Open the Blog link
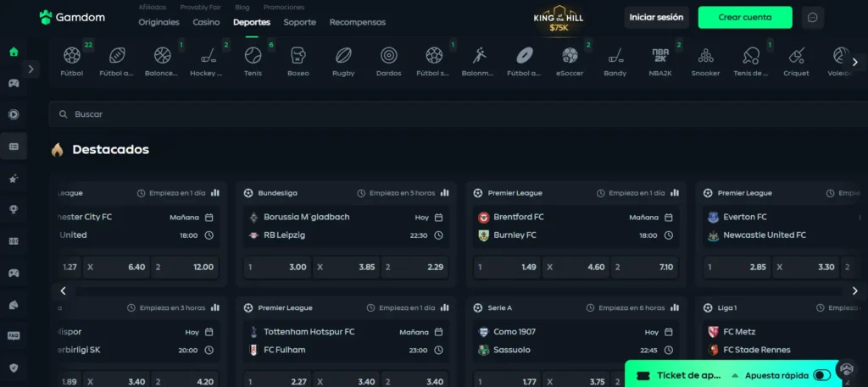The width and height of the screenshot is (868, 387). coord(242,7)
